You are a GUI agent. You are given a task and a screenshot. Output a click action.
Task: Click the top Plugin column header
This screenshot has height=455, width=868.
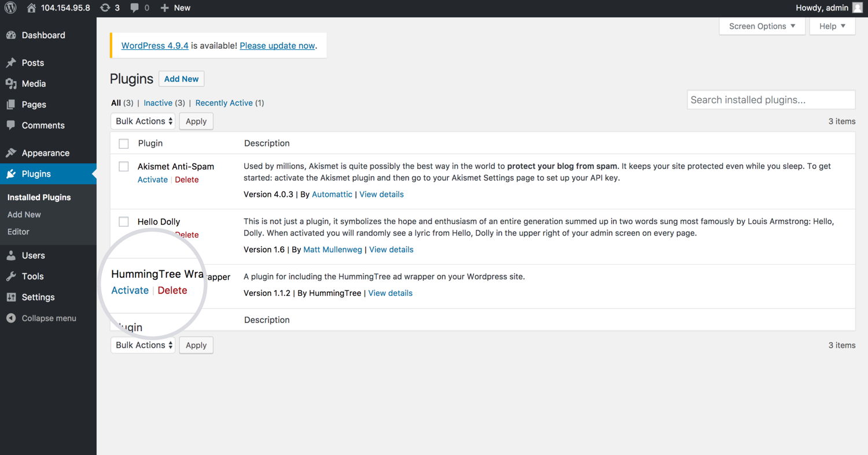[150, 144]
